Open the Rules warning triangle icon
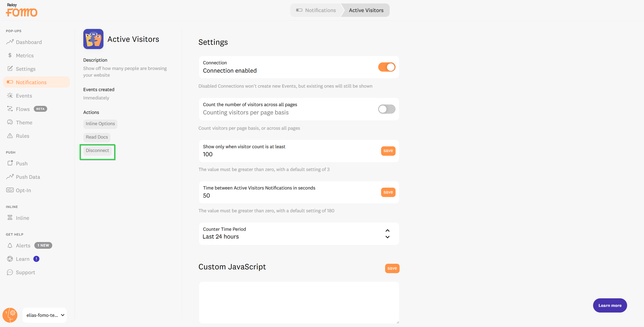The height and width of the screenshot is (327, 644). pos(10,136)
